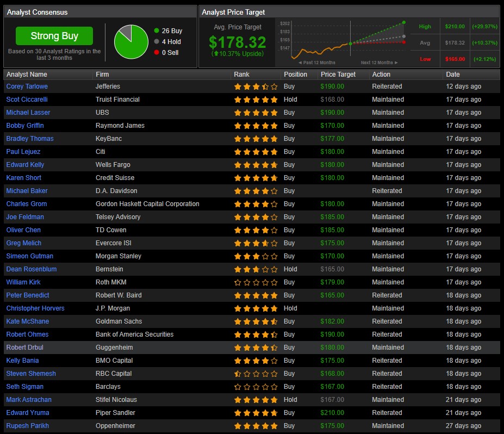Screen dimensions: 504x434
Task: Open analyst Kate McShane profile
Action: click(x=28, y=321)
